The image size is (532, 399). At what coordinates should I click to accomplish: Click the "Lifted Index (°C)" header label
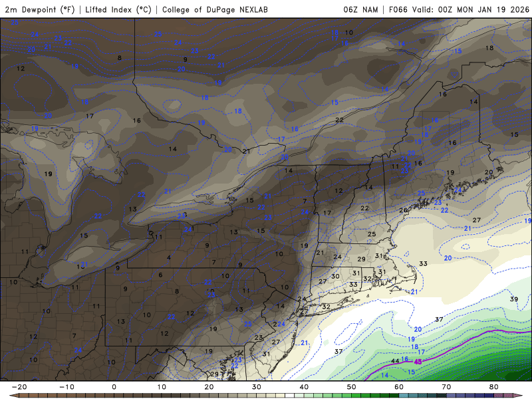(x=118, y=9)
